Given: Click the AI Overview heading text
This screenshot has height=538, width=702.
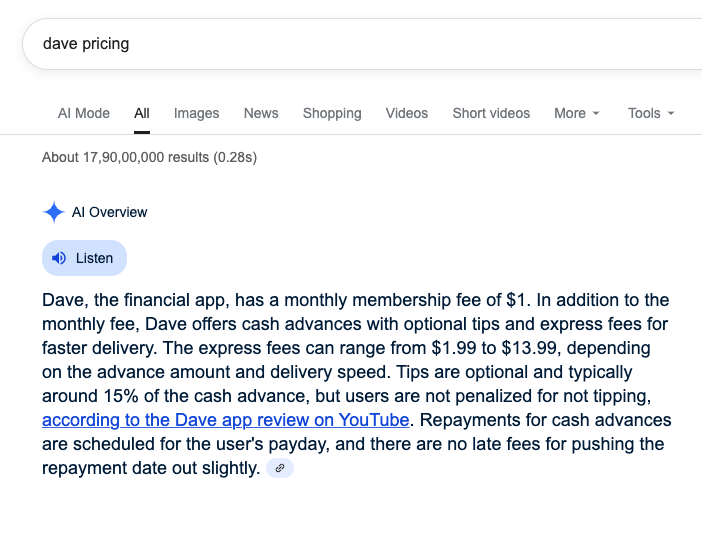Looking at the screenshot, I should coord(109,212).
